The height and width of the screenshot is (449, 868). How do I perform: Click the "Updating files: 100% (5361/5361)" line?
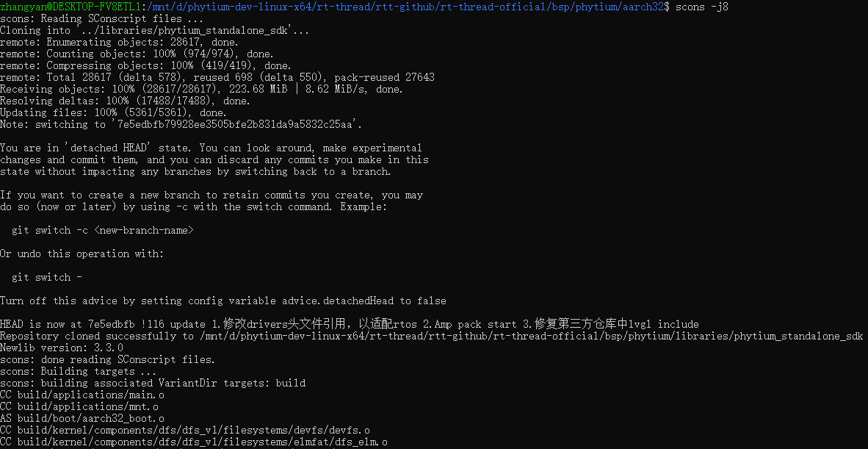pos(113,112)
